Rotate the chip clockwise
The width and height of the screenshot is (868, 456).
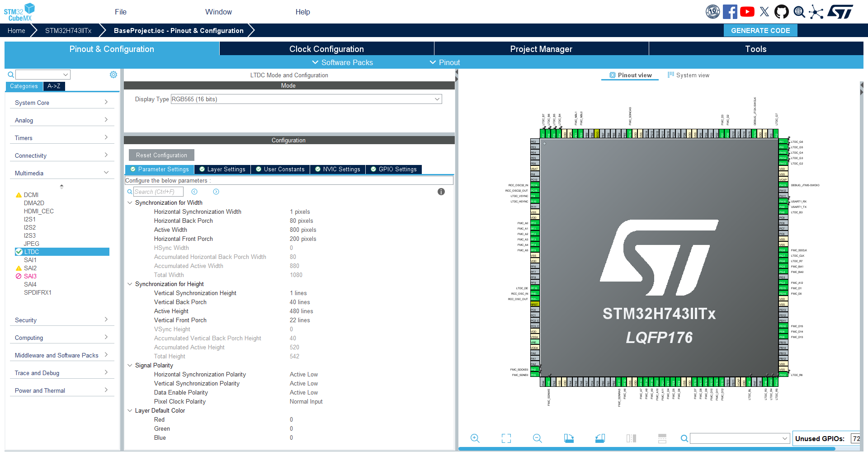coord(569,438)
